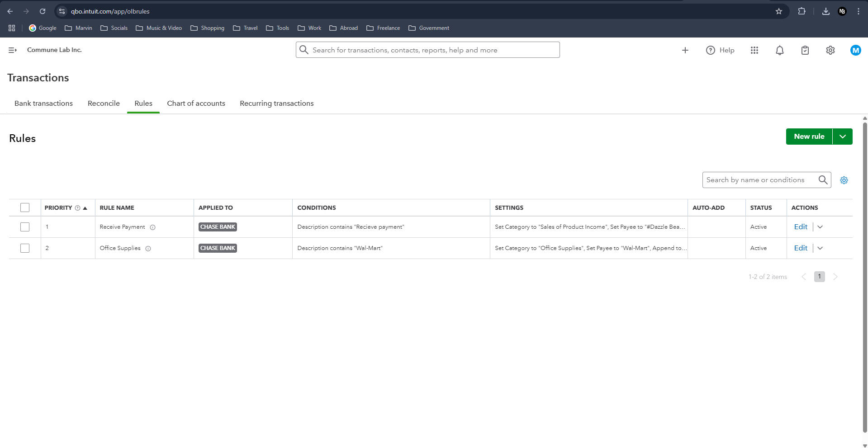Open notifications bell icon
868x448 pixels.
point(780,50)
